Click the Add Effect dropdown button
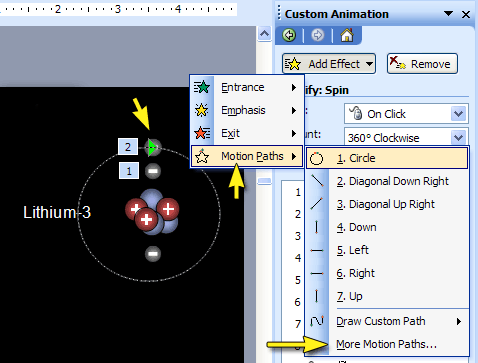The height and width of the screenshot is (363, 478). pos(329,64)
